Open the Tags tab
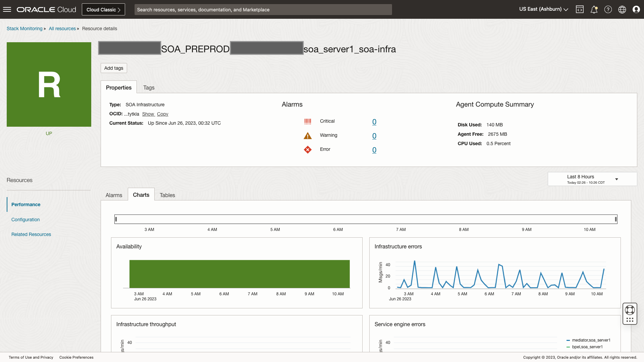Viewport: 644px width, 362px height. click(x=149, y=87)
